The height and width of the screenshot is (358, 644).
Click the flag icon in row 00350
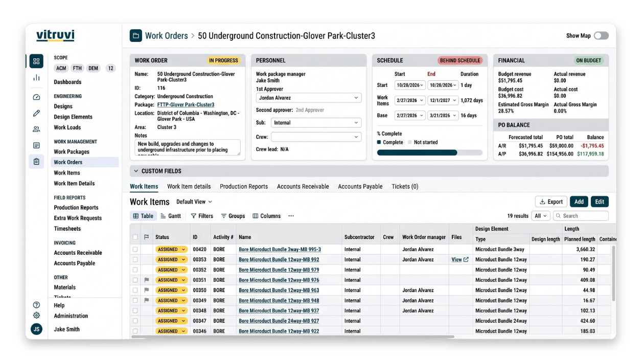pyautogui.click(x=146, y=290)
